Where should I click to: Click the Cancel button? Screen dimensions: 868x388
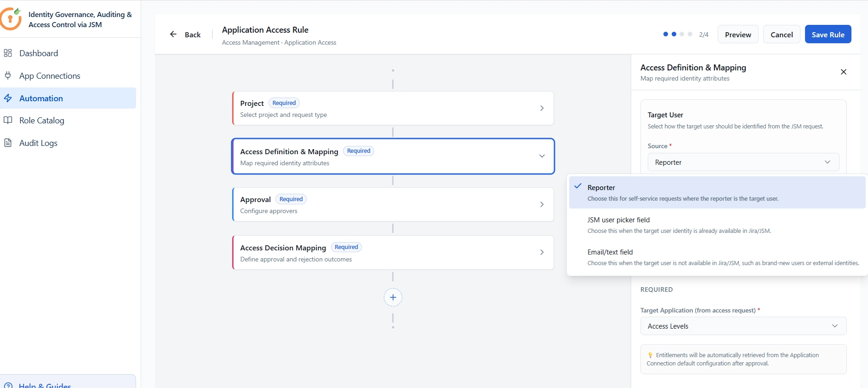(x=781, y=34)
